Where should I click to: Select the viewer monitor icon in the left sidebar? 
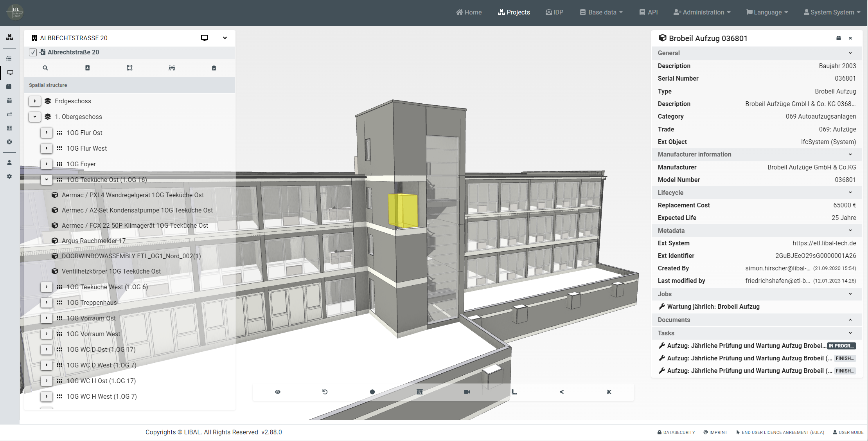[x=10, y=72]
